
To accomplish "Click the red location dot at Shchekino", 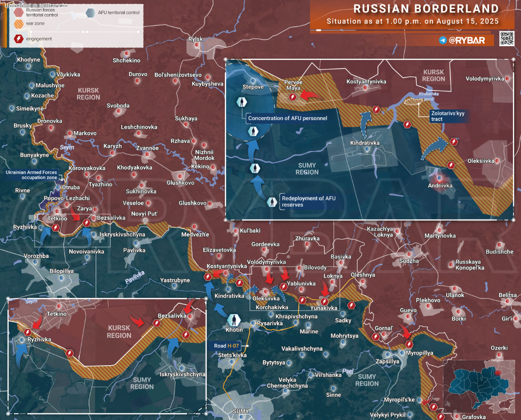I will pos(127,53).
